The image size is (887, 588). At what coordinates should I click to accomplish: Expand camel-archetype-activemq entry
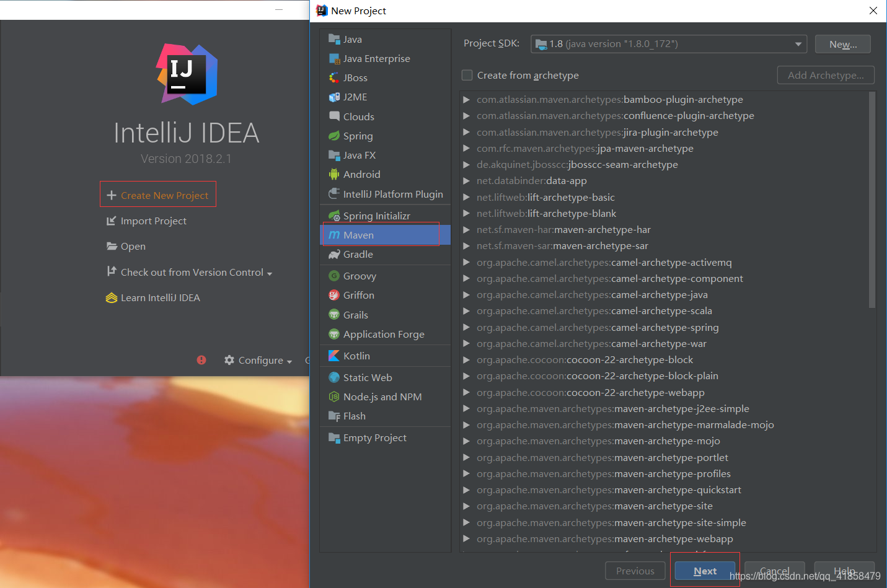tap(466, 262)
